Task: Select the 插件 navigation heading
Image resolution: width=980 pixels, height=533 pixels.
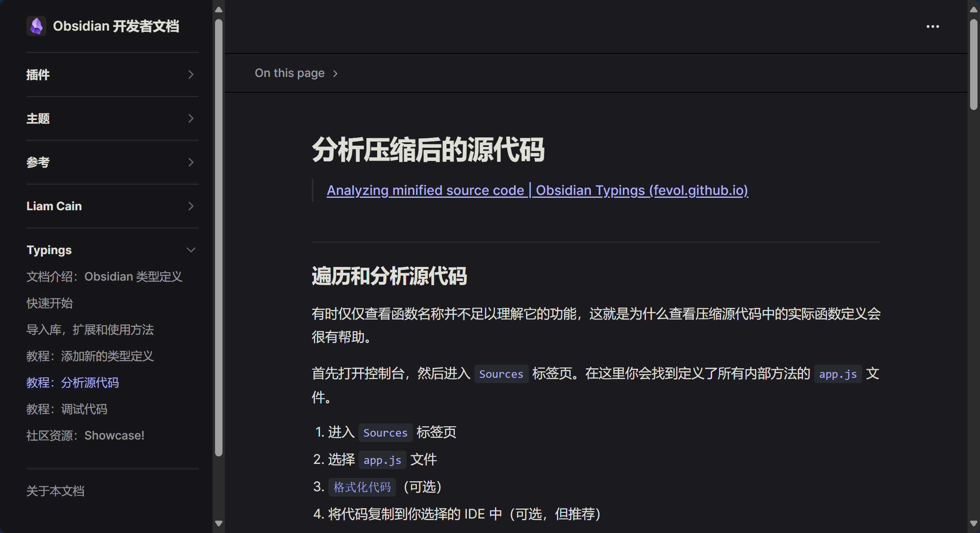Action: (38, 74)
